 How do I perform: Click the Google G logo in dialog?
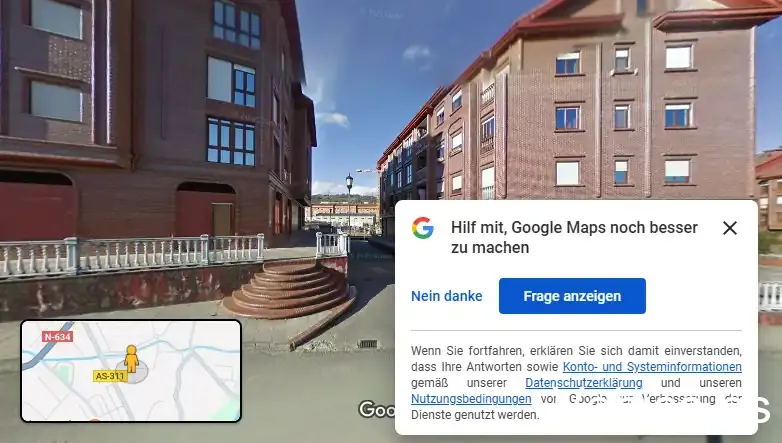[x=422, y=228]
